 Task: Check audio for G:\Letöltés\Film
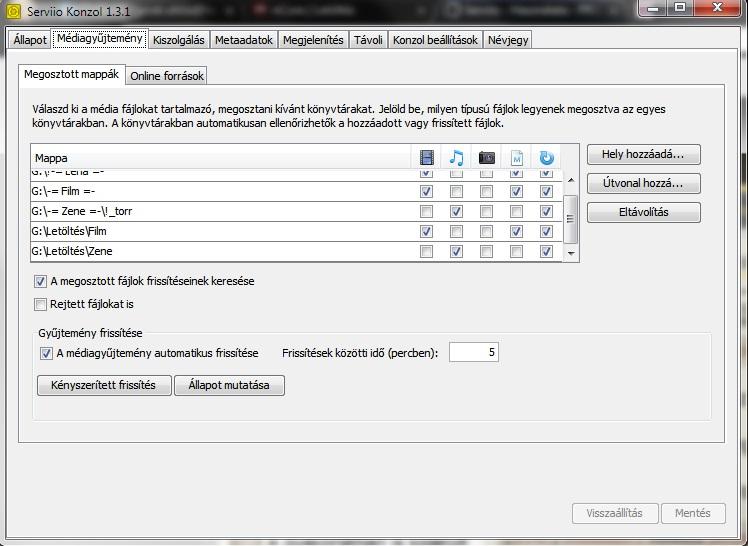457,231
